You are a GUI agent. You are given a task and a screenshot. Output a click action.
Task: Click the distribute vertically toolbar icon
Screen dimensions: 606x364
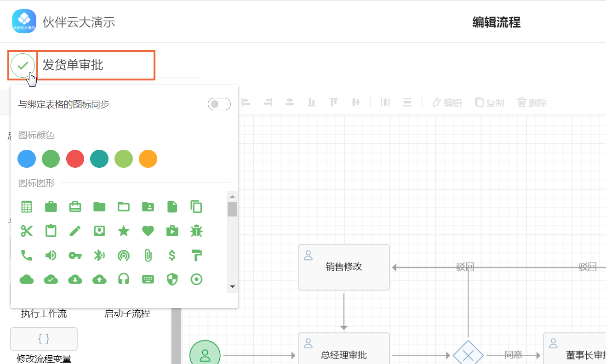pos(407,102)
